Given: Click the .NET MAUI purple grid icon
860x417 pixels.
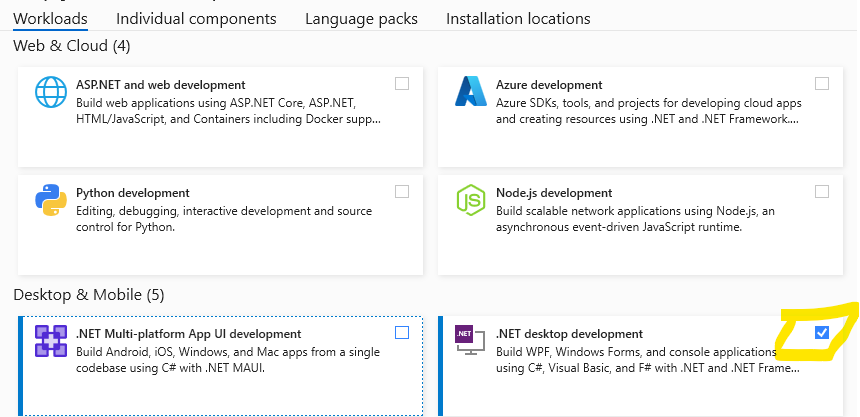Looking at the screenshot, I should point(51,341).
